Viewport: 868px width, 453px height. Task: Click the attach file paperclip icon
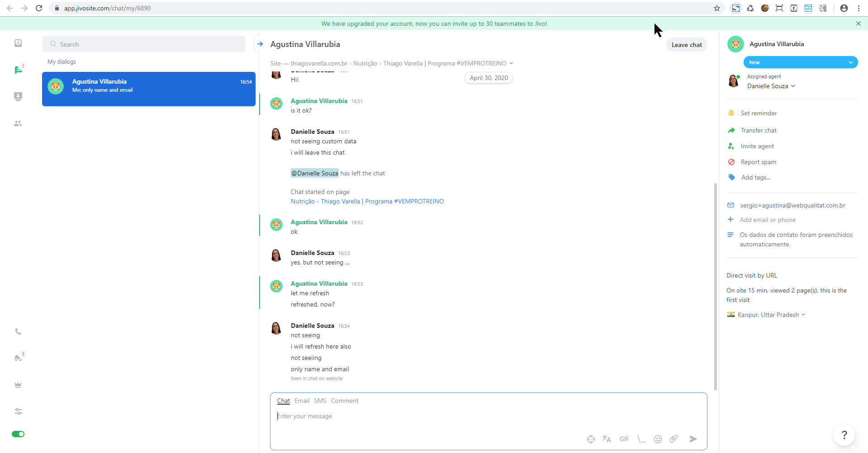674,439
